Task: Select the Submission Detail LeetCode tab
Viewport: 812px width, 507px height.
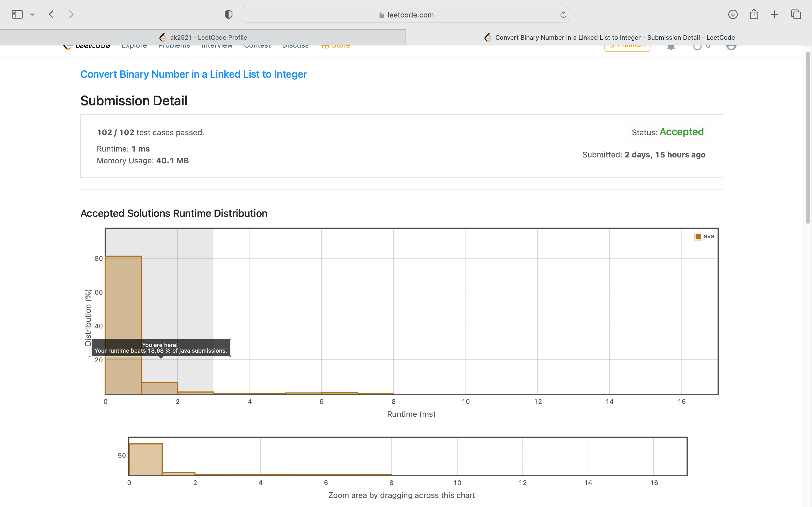Action: click(609, 37)
